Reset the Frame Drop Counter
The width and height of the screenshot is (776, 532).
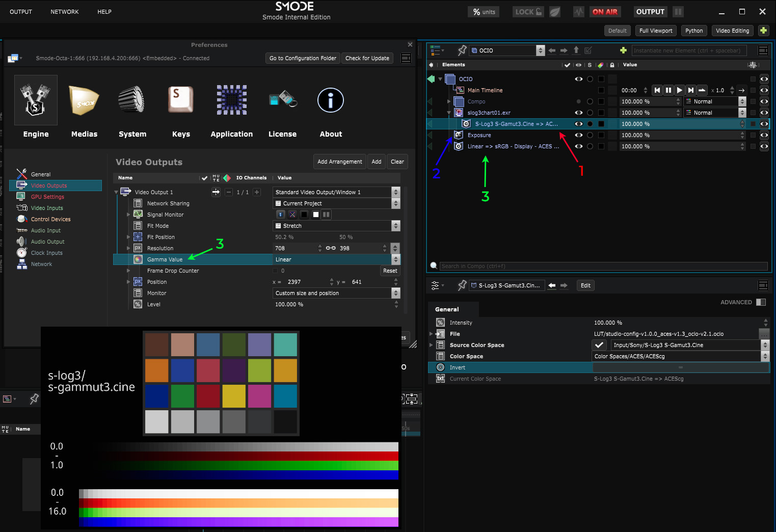[x=390, y=271]
